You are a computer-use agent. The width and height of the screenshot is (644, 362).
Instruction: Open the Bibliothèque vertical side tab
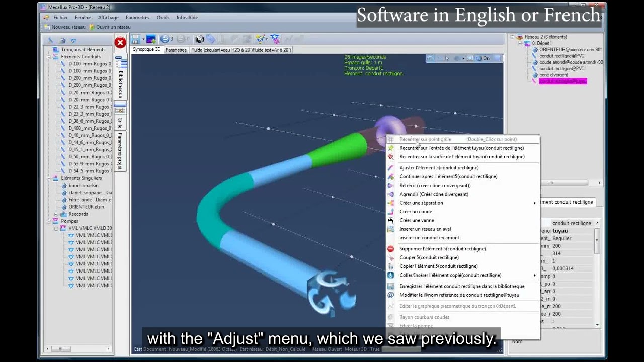[x=120, y=78]
